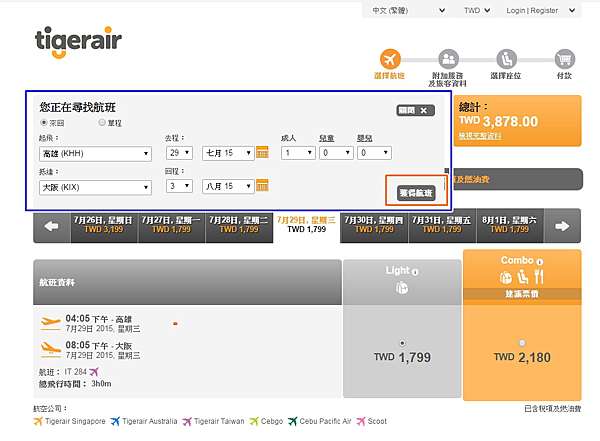The image size is (600, 441).
Task: Show previous dates with left arrow
Action: pos(52,226)
